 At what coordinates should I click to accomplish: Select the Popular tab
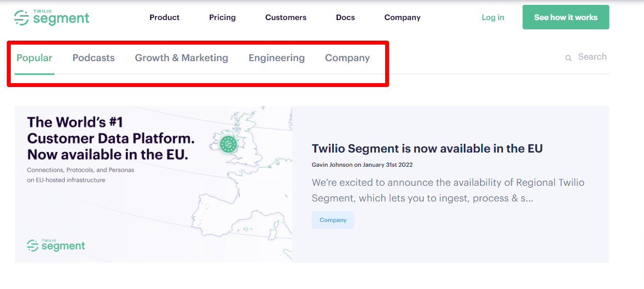click(34, 58)
